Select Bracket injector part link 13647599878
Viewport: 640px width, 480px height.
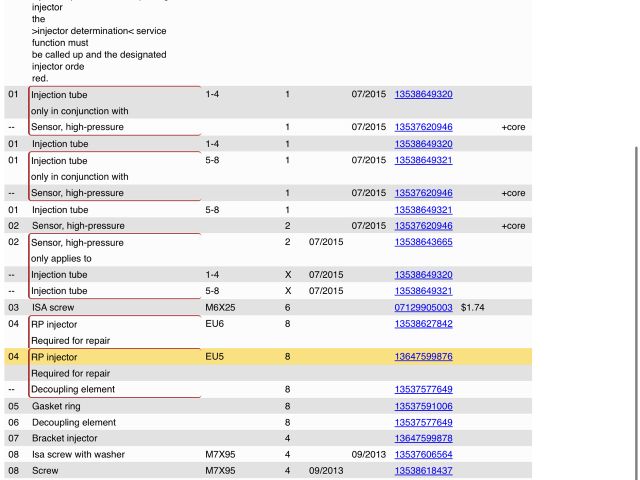coord(423,438)
